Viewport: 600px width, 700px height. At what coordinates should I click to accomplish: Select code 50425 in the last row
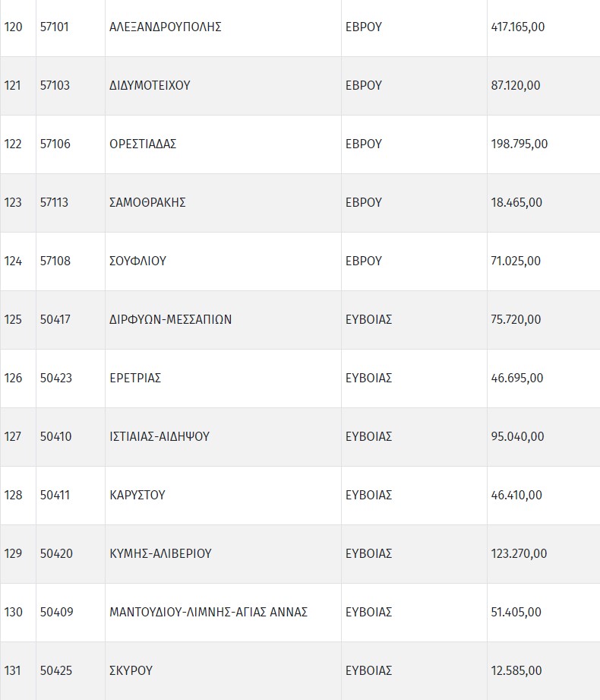point(56,671)
